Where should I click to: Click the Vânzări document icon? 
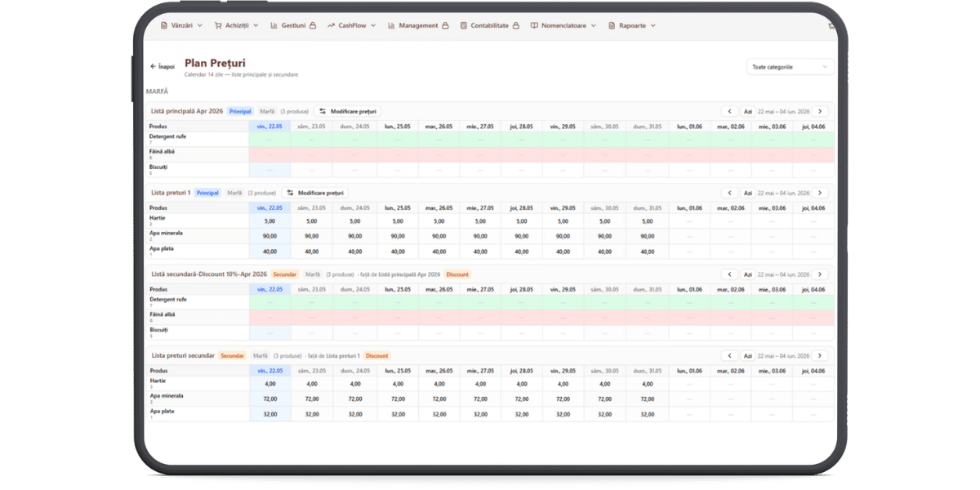[164, 25]
